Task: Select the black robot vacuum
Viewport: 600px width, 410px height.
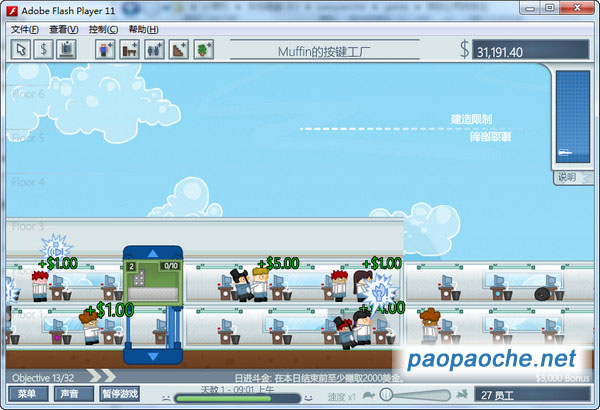Action: point(543,294)
